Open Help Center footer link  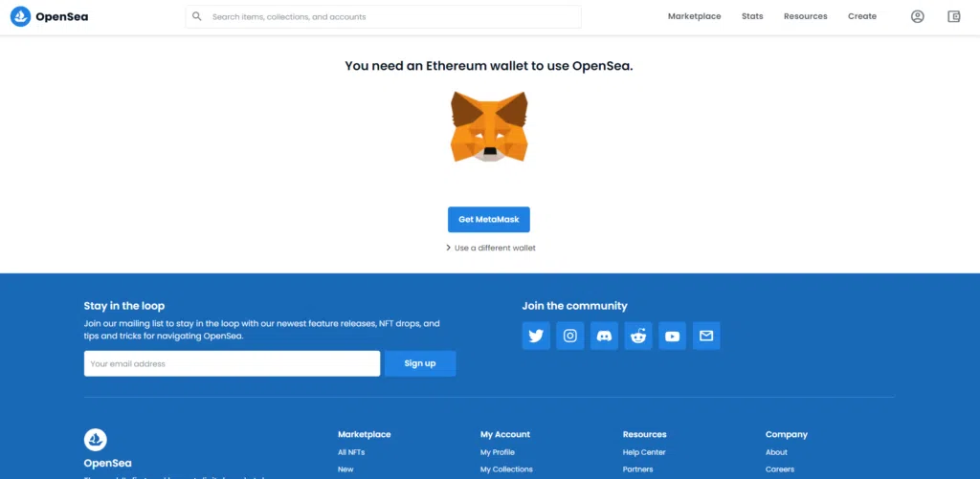point(644,452)
